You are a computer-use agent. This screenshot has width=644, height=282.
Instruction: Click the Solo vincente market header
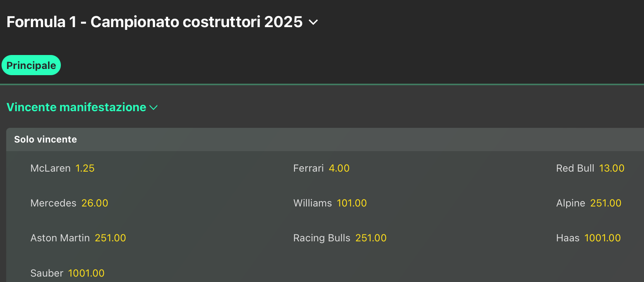click(x=46, y=139)
